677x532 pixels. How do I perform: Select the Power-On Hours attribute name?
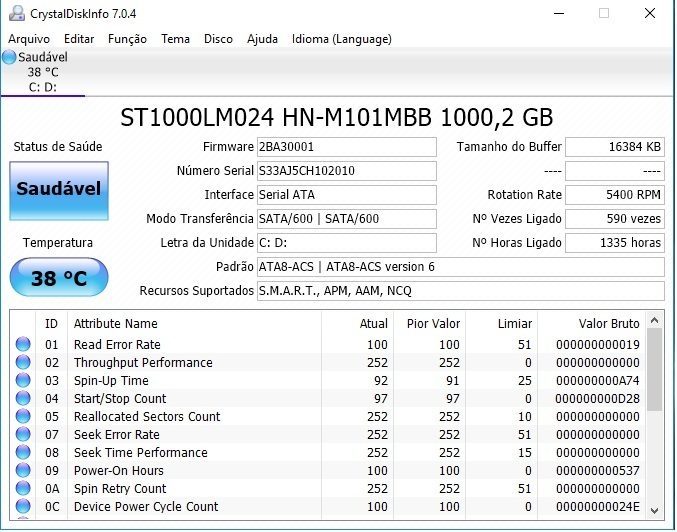point(118,471)
